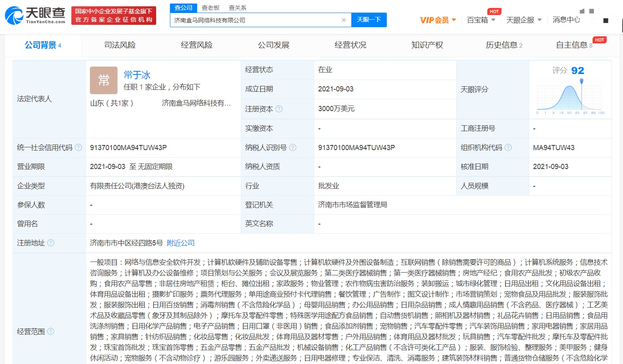Select the business status 在业

(325, 70)
